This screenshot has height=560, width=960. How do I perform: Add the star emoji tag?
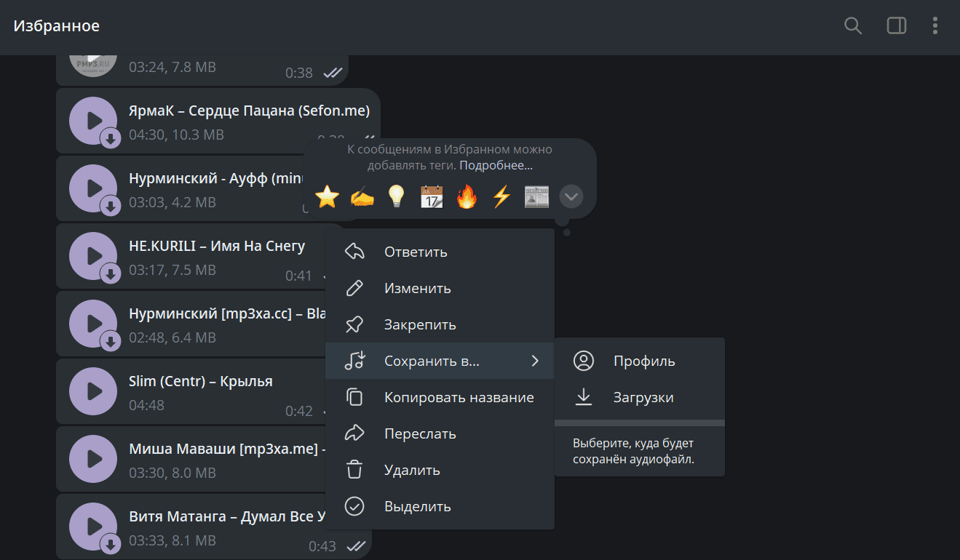tap(328, 196)
